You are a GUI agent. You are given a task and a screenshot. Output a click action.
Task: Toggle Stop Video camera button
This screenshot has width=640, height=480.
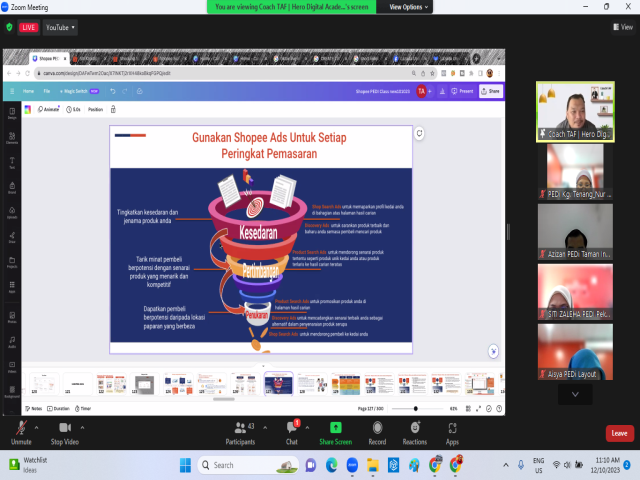pos(64,428)
